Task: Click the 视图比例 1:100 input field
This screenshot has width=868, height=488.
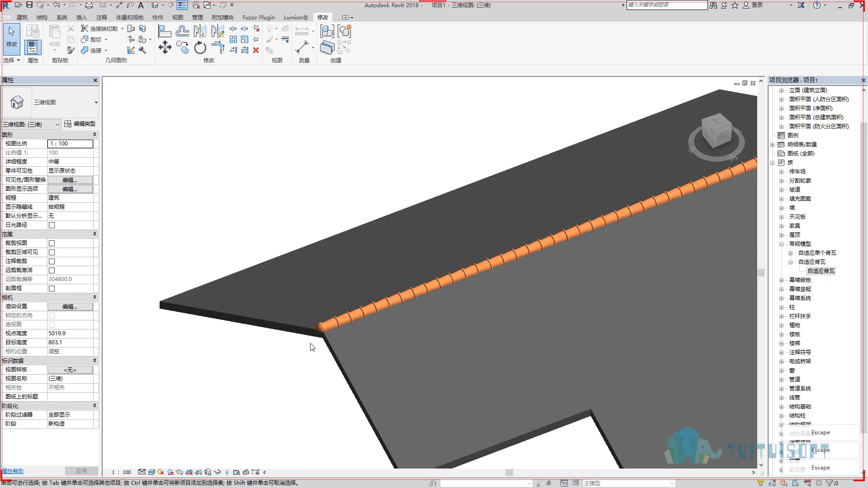Action: [x=70, y=144]
